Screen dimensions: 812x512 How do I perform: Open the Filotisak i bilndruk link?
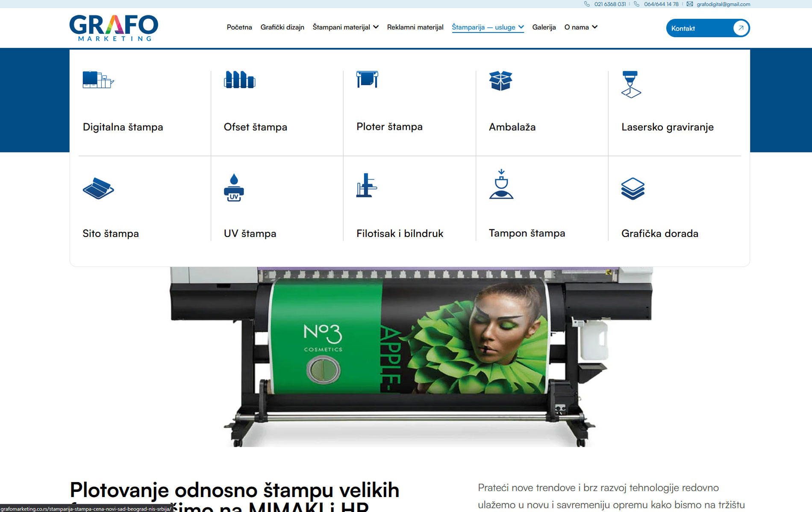coord(400,234)
